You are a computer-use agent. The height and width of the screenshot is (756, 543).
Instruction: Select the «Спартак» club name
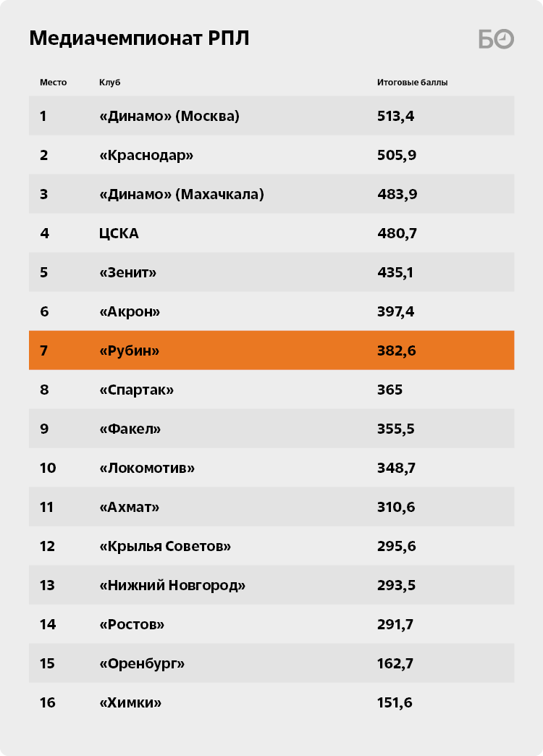point(136,390)
